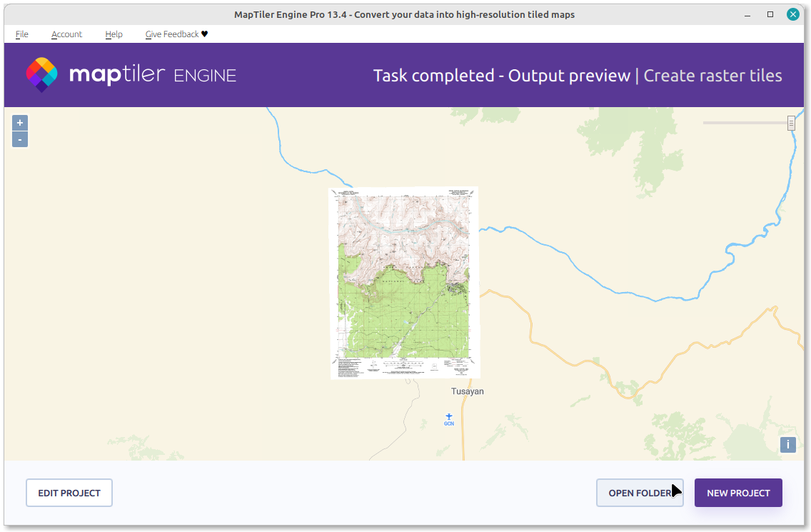
Task: Open the Give Feedback menu
Action: (176, 34)
